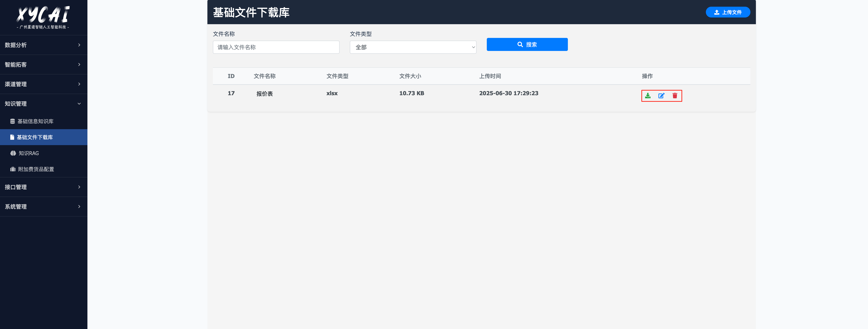Click upload time 2025-06-30 17:29:23
The height and width of the screenshot is (329, 868).
tap(509, 93)
